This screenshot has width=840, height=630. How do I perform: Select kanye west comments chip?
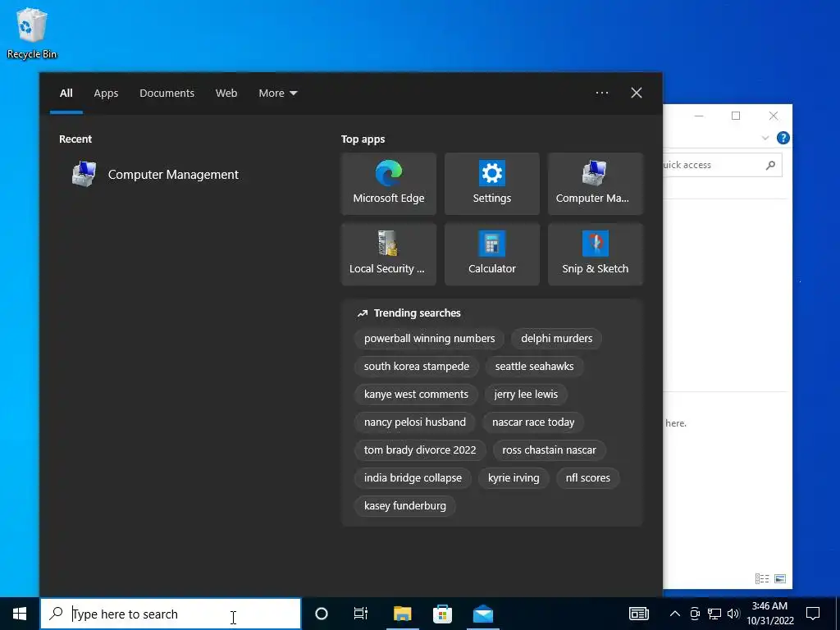[416, 395]
